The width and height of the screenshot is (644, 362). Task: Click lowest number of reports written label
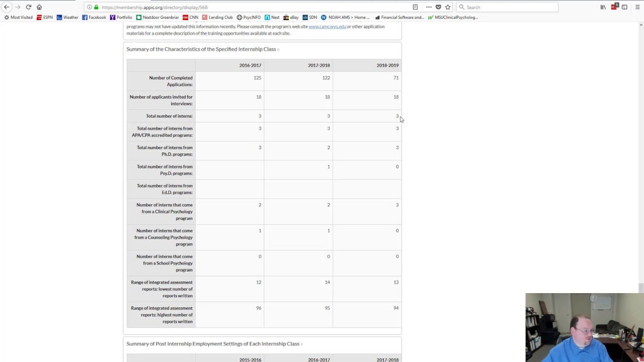162,289
